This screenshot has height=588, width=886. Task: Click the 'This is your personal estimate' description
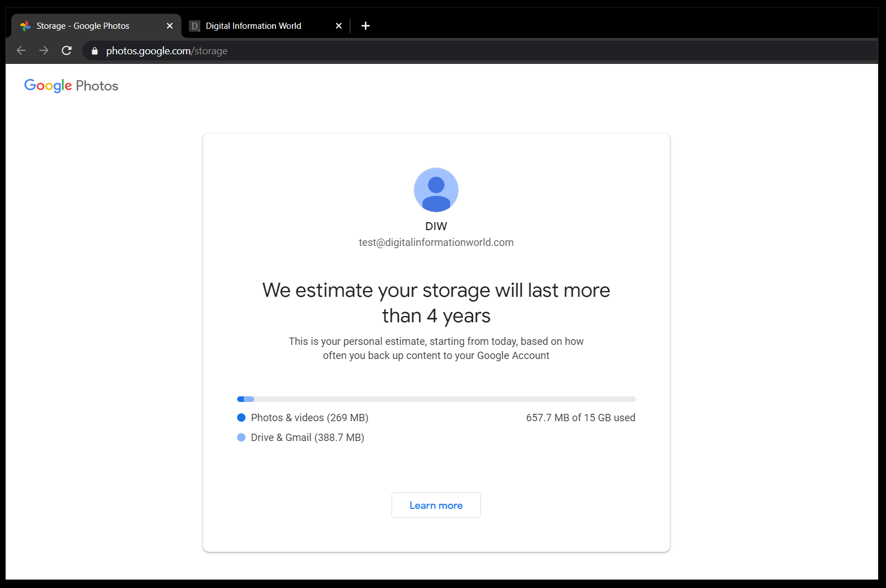click(436, 348)
